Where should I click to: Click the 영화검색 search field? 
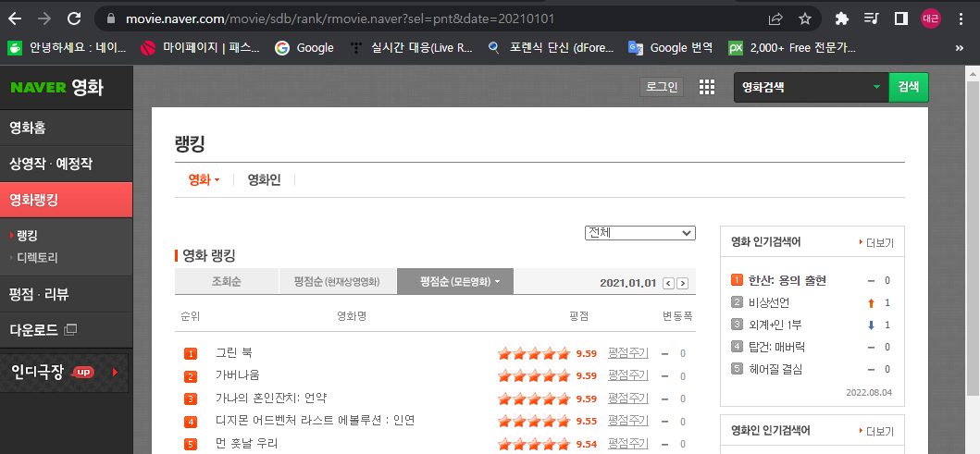pos(803,88)
